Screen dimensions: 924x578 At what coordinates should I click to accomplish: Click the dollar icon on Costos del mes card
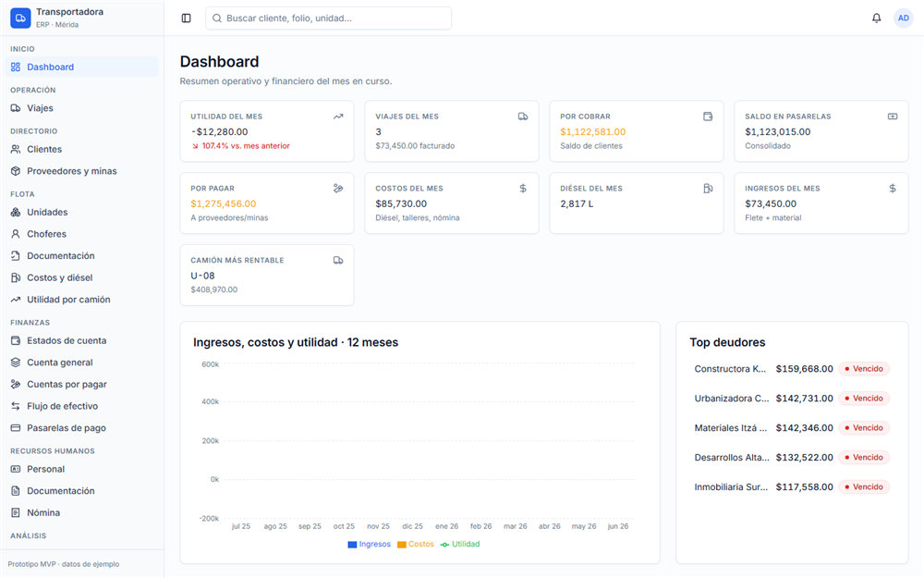[x=523, y=188]
